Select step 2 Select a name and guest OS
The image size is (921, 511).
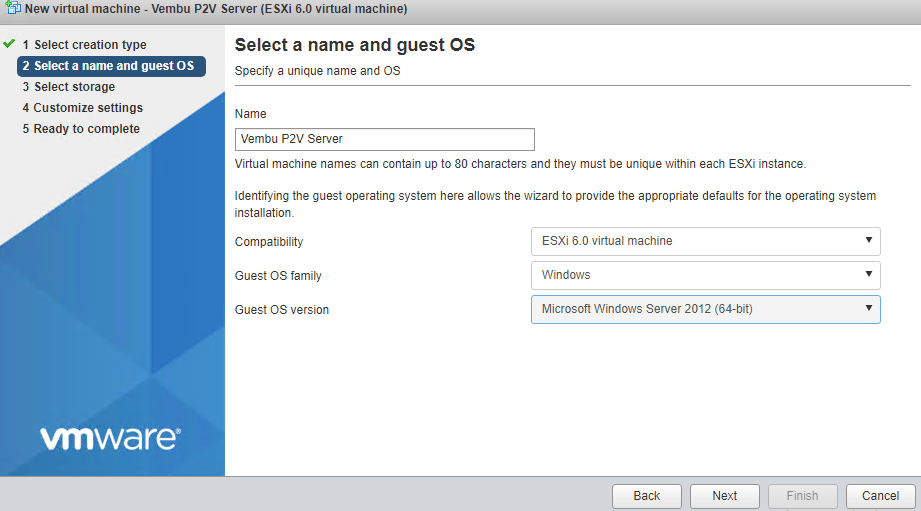(x=112, y=66)
